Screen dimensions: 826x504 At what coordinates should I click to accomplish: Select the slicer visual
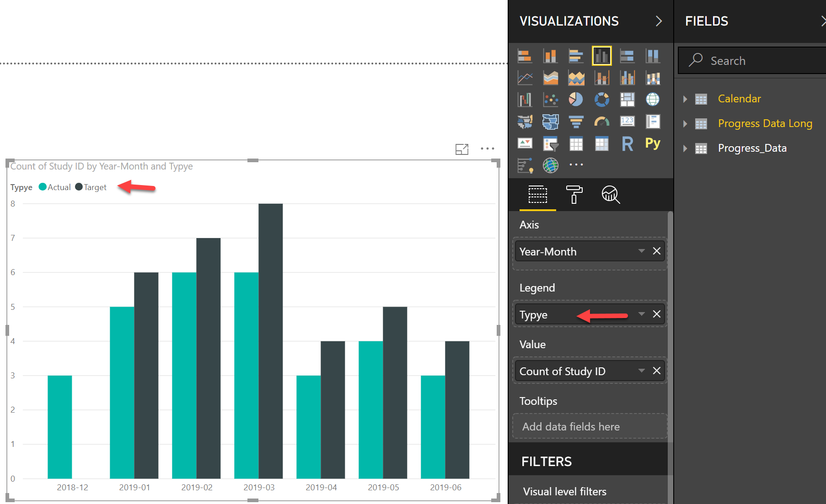(x=550, y=143)
